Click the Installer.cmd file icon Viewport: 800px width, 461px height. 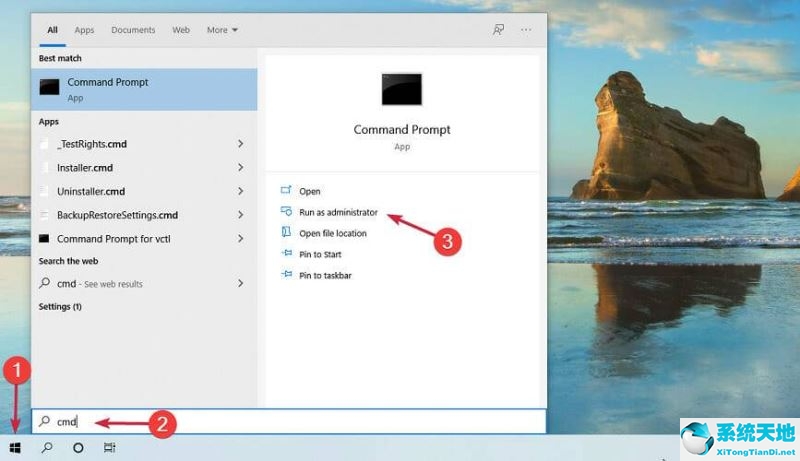click(45, 167)
